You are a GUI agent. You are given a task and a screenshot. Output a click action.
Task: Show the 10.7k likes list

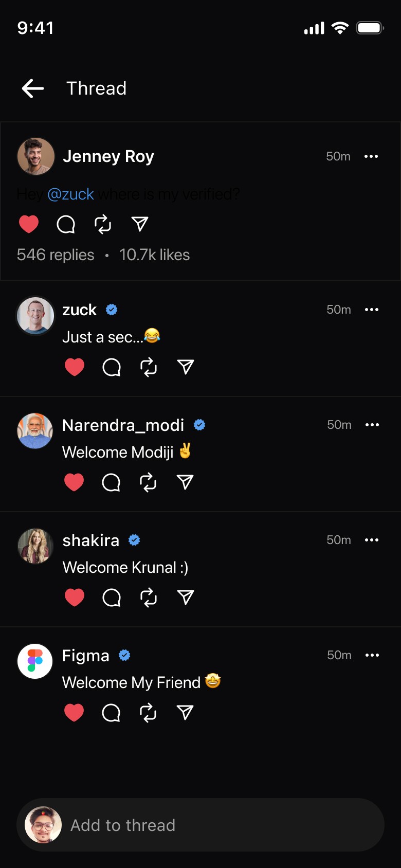154,255
